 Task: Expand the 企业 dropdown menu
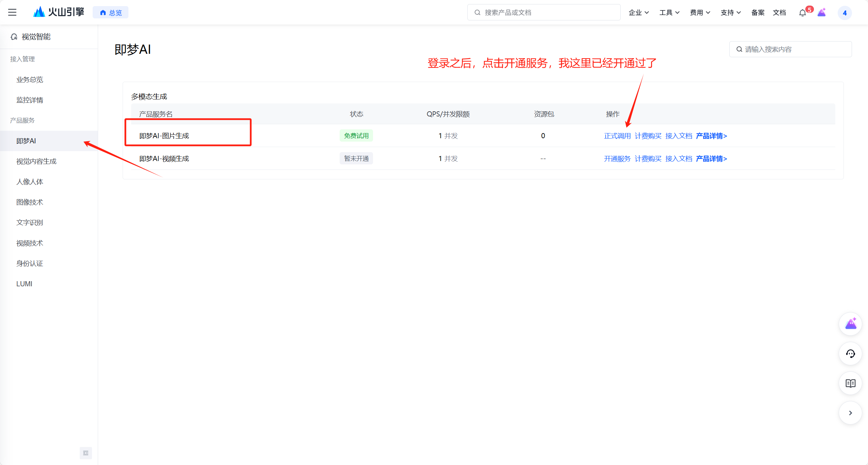(x=638, y=13)
